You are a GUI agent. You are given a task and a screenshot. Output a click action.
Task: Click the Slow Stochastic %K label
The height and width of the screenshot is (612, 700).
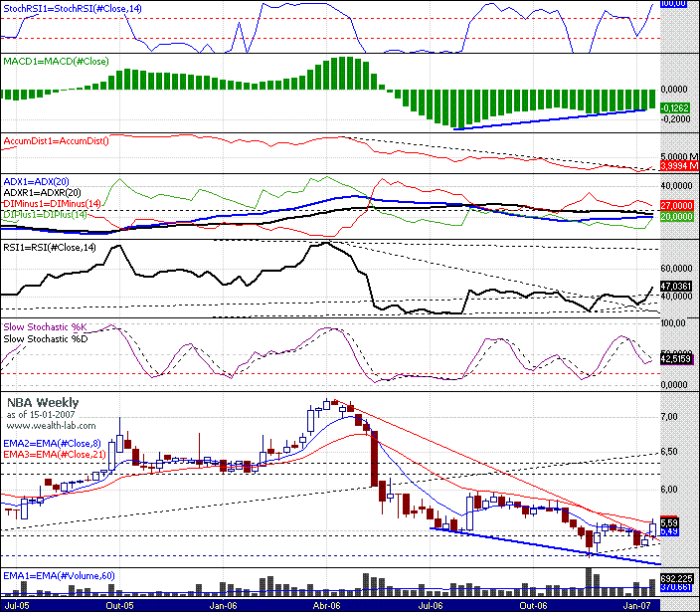coord(45,327)
